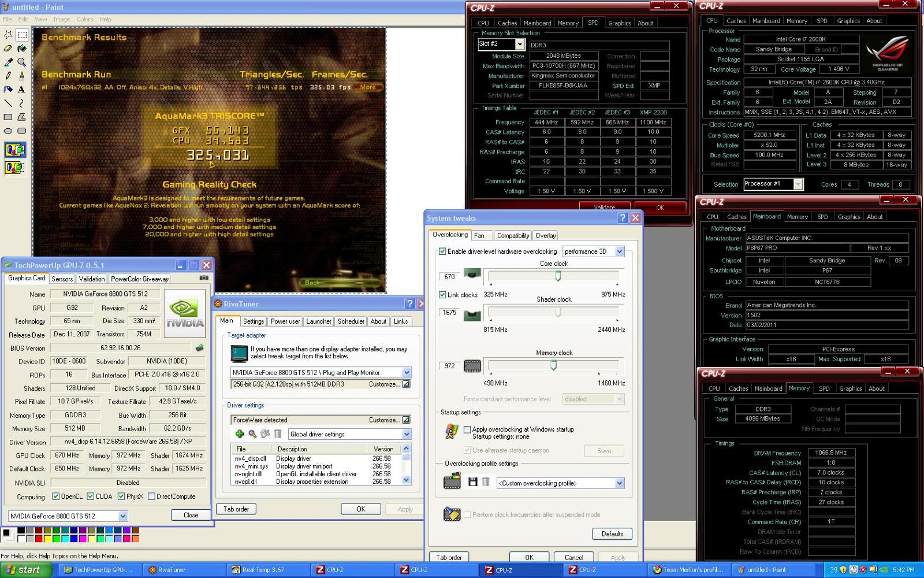Click the Defaults button in System tweaks
The width and height of the screenshot is (924, 578).
tap(612, 534)
